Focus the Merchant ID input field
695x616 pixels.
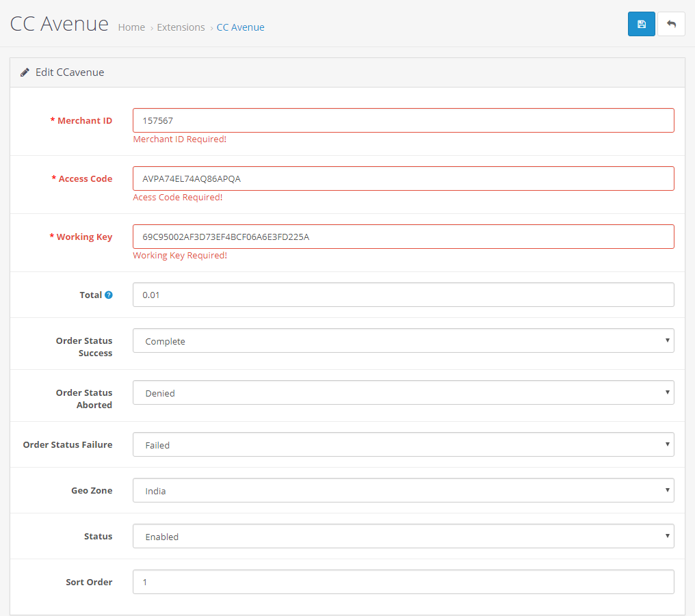404,120
